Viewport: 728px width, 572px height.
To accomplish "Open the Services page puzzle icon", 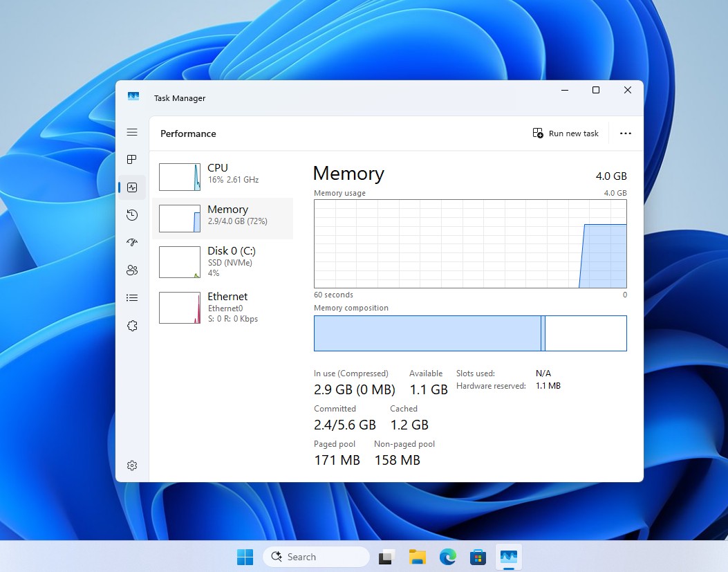I will 132,326.
